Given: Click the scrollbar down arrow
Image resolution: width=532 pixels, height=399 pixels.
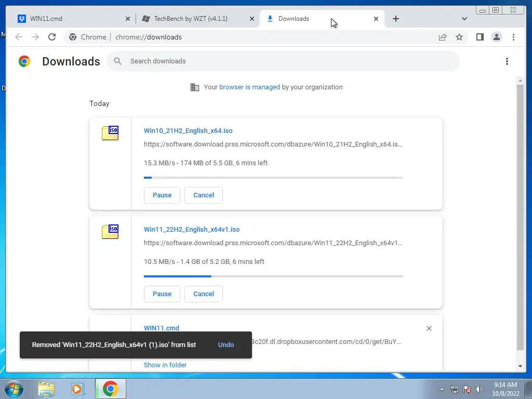Looking at the screenshot, I should [x=520, y=366].
